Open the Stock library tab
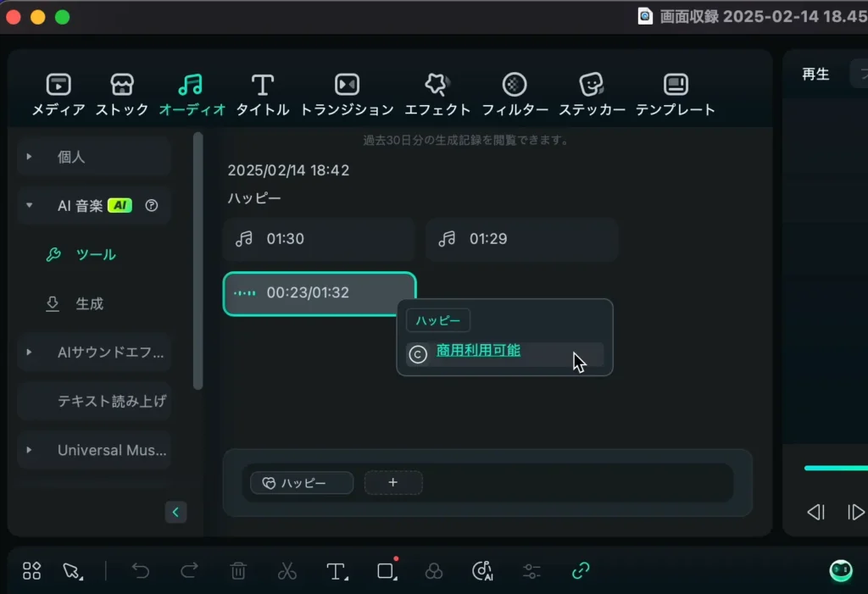This screenshot has height=594, width=868. [122, 85]
